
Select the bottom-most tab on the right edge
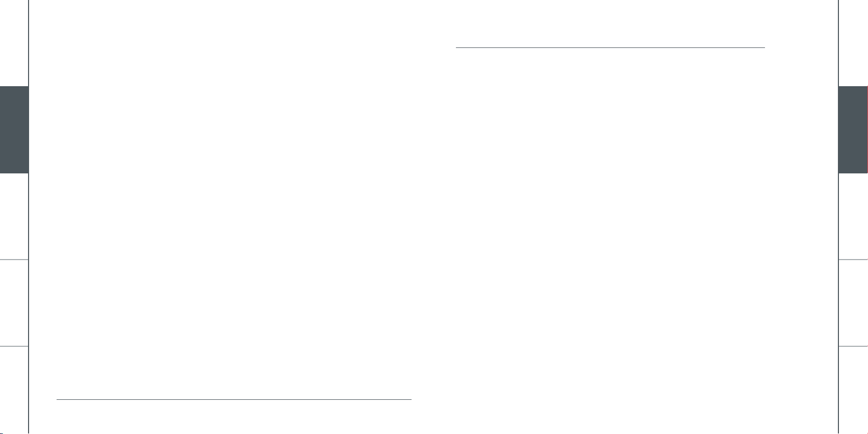pyautogui.click(x=853, y=391)
